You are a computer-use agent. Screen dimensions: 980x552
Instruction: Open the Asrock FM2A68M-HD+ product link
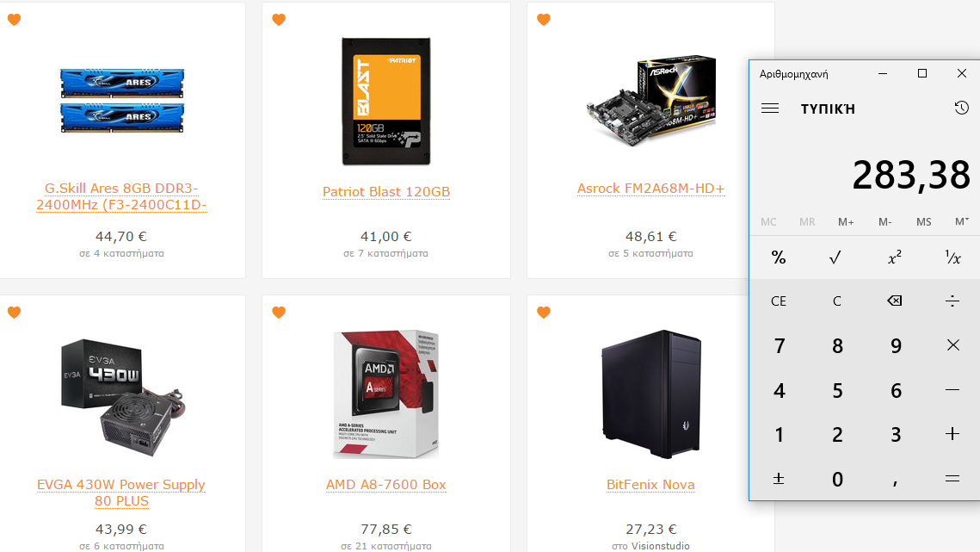[x=650, y=189]
